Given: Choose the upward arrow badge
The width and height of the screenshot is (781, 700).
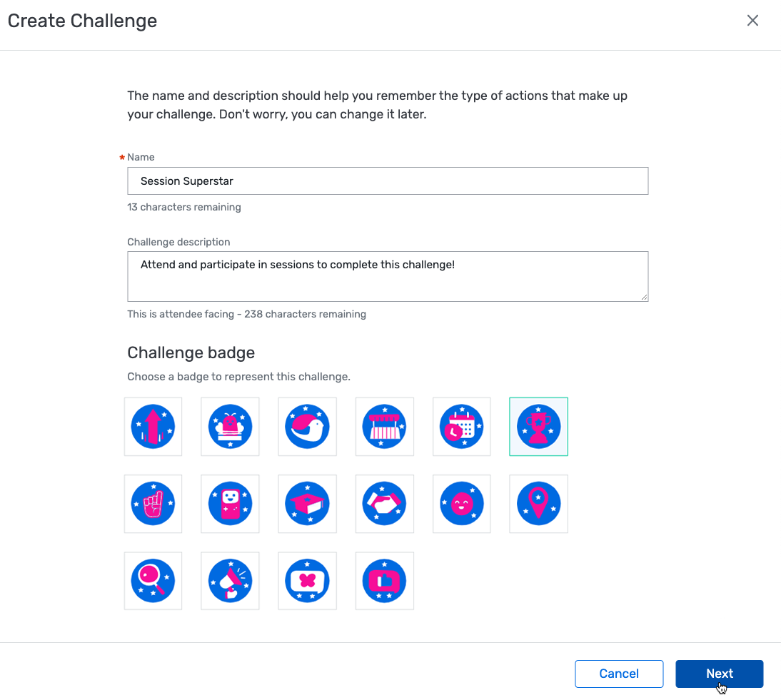Looking at the screenshot, I should click(x=153, y=427).
